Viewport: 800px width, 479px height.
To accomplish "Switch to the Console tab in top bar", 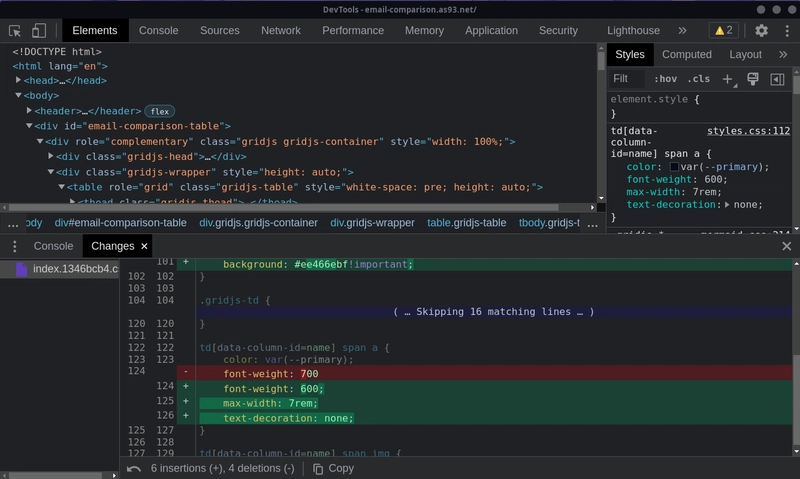I will tap(159, 31).
